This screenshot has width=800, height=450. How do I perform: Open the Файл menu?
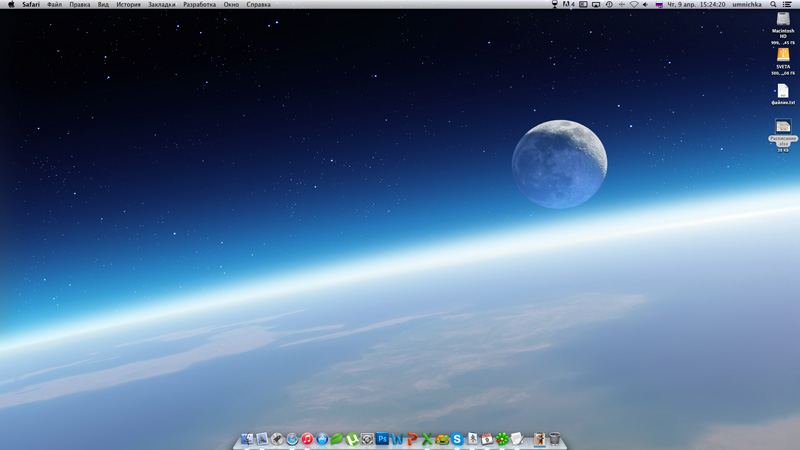55,5
